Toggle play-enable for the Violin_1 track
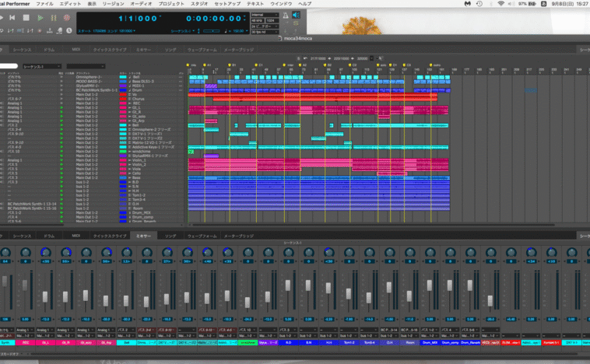This screenshot has width=590, height=364. point(61,161)
